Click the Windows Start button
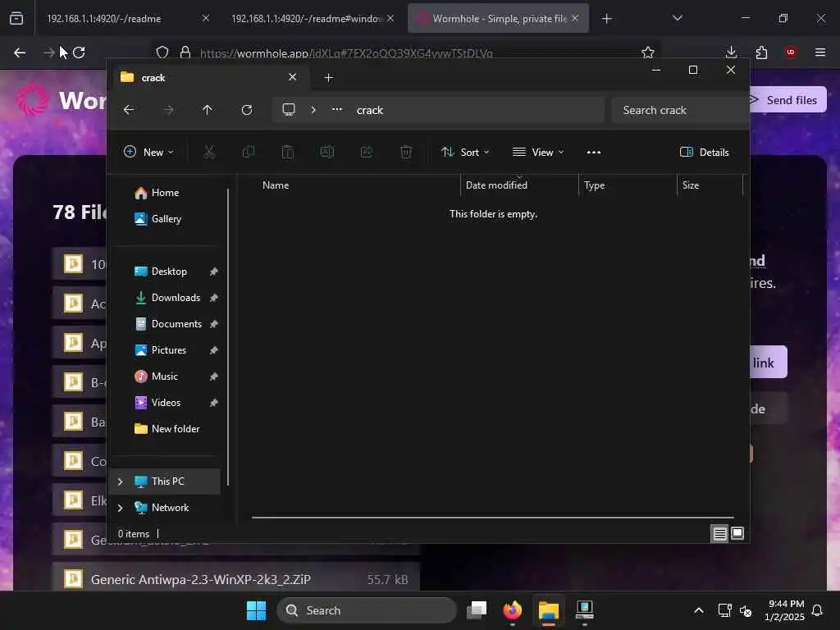 [256, 610]
